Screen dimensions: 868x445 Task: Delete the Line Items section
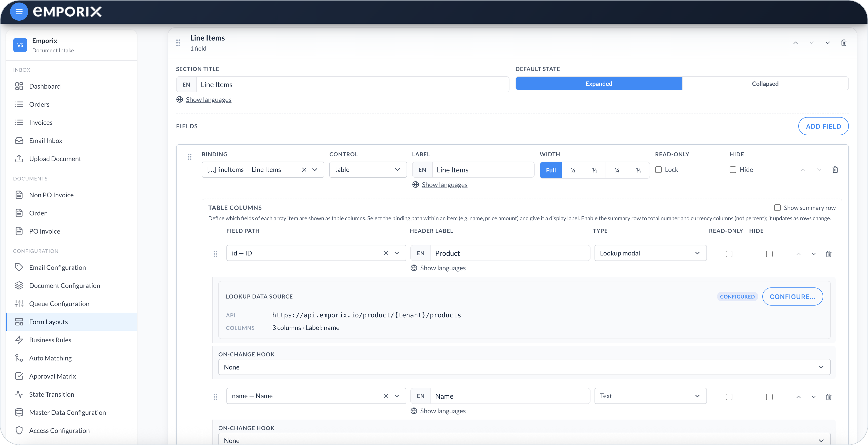[x=844, y=43]
